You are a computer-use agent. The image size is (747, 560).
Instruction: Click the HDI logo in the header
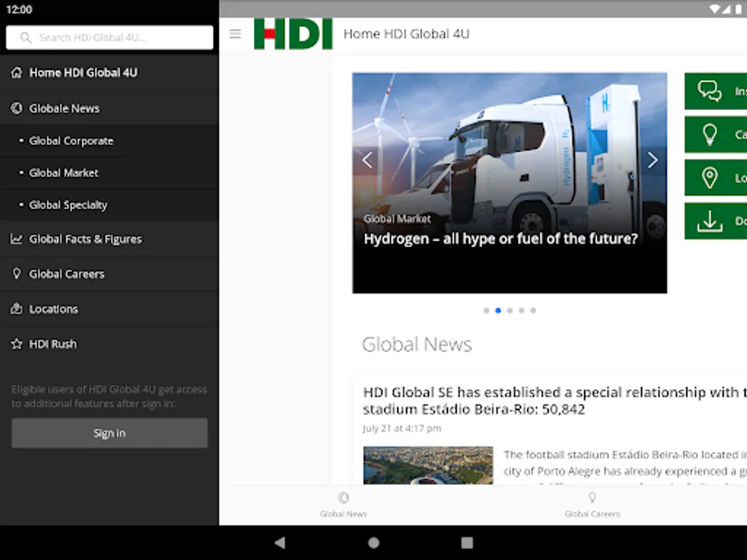(293, 34)
